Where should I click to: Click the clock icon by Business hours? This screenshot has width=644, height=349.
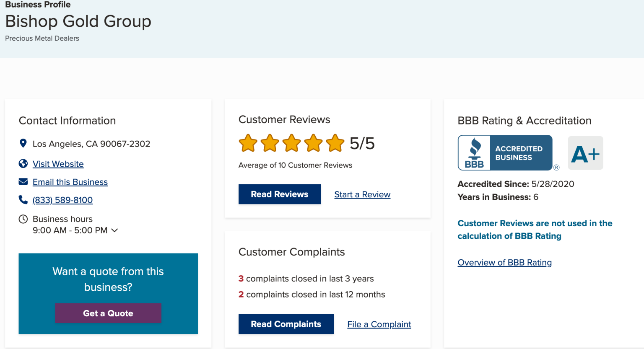[23, 219]
